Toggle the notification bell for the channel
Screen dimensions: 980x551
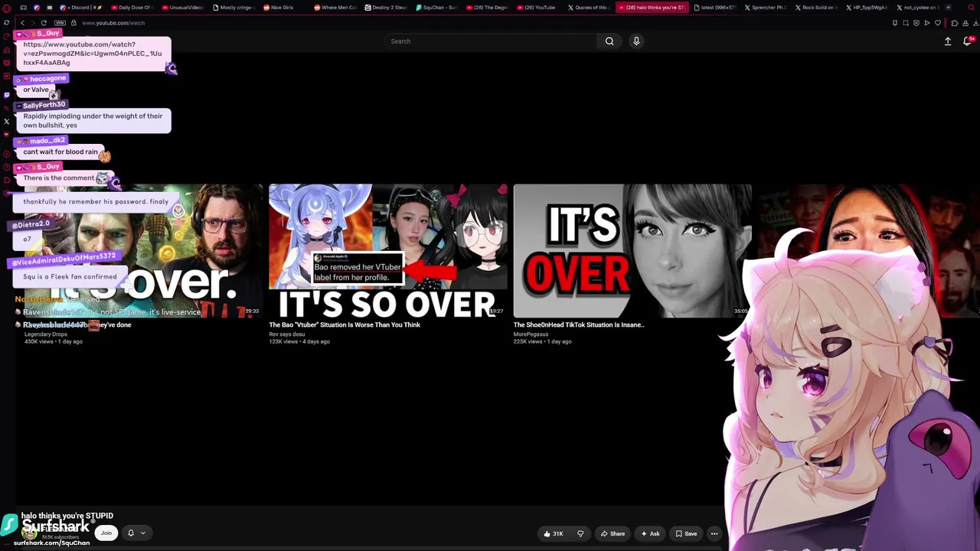tap(131, 533)
